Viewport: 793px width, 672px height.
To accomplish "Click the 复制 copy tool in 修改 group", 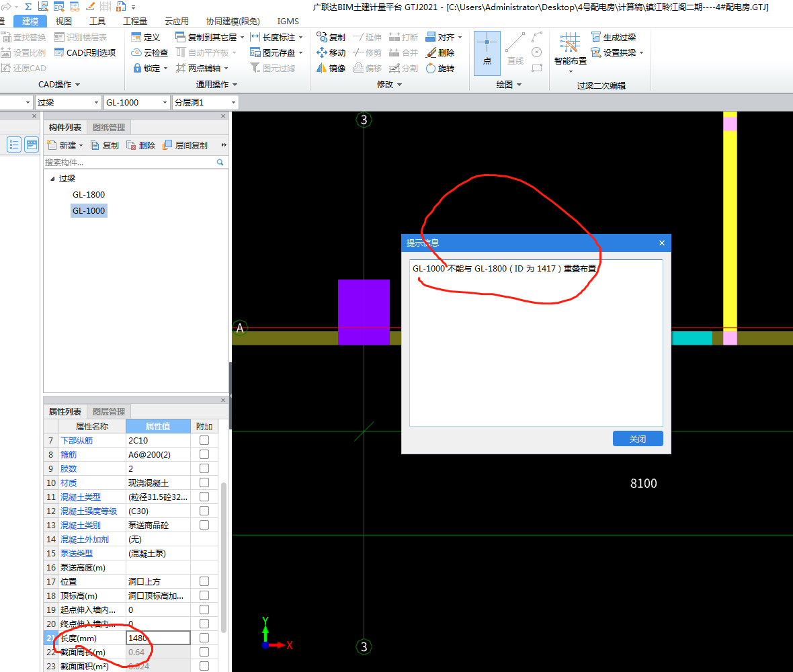I will (331, 38).
